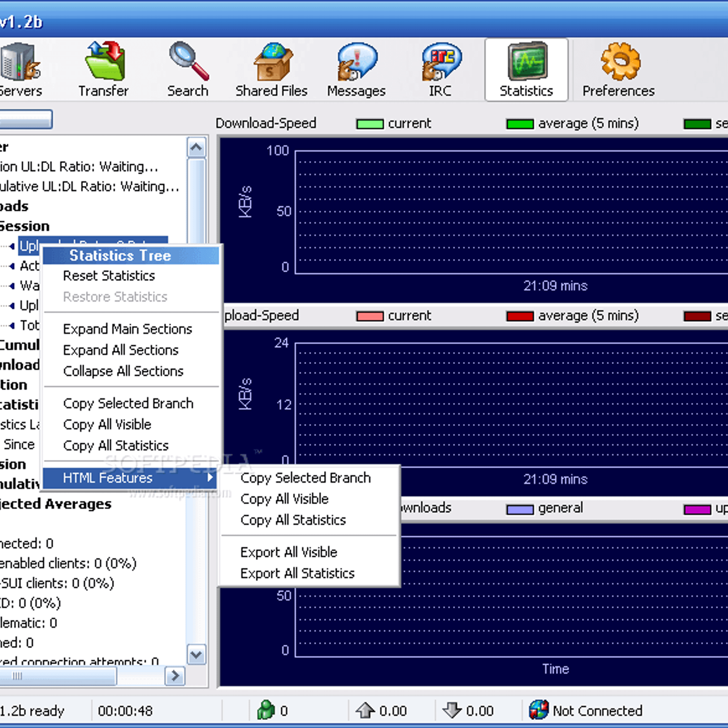Open the Messages speech bubble icon
This screenshot has height=728, width=728.
pyautogui.click(x=357, y=61)
